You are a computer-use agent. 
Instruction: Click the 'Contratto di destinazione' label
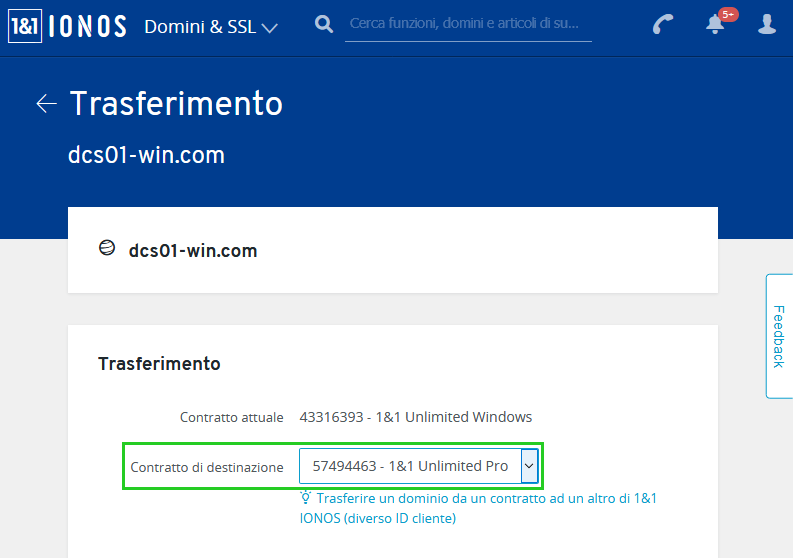point(207,467)
